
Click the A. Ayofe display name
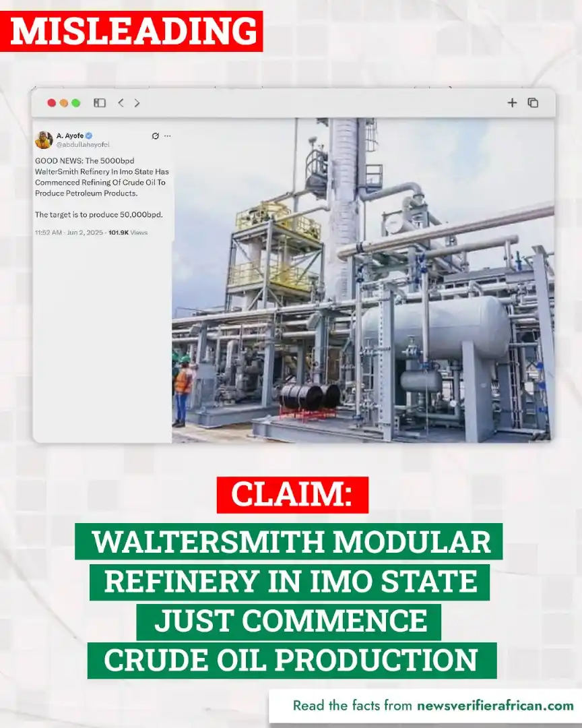pyautogui.click(x=70, y=135)
